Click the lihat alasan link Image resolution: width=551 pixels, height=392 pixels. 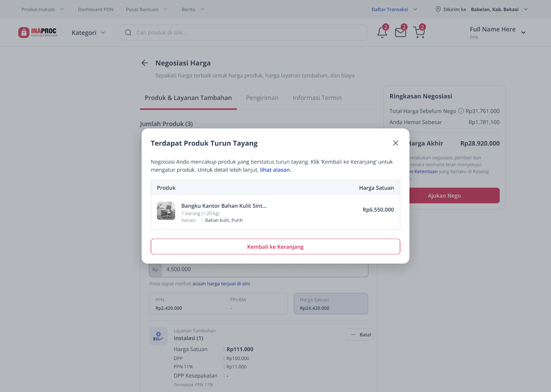pyautogui.click(x=275, y=170)
